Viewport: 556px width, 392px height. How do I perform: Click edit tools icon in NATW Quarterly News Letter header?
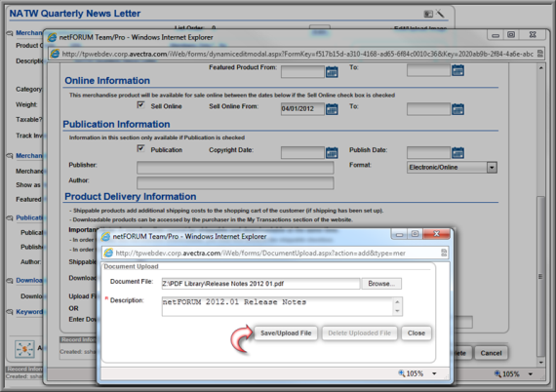[x=440, y=14]
